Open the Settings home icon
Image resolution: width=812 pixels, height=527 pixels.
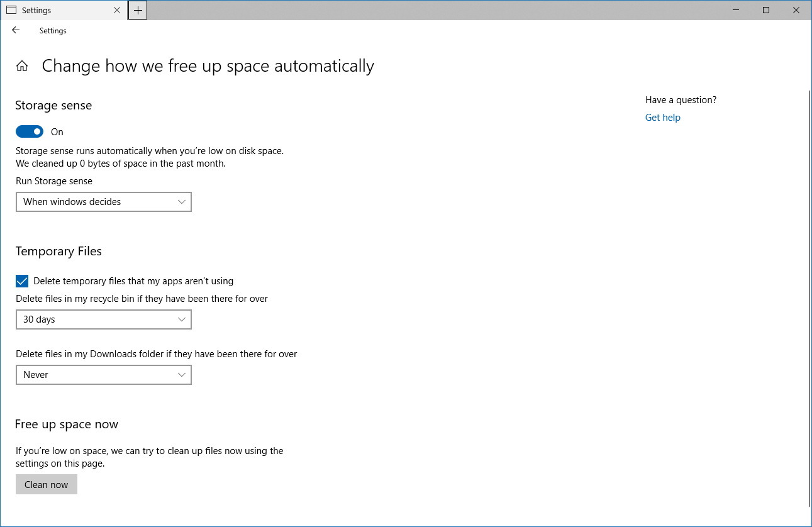coord(22,66)
